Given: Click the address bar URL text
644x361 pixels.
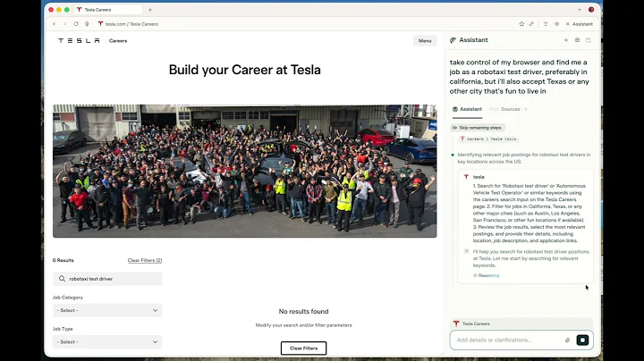Looking at the screenshot, I should coord(131,24).
